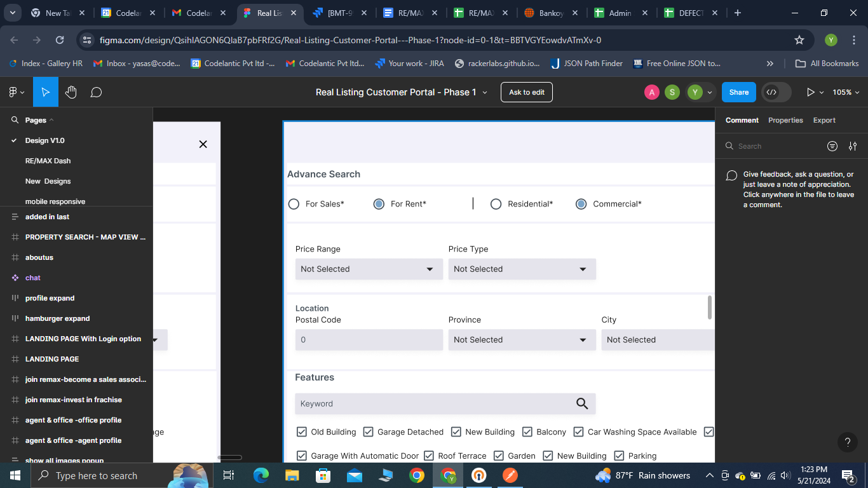Open the Province dropdown
868x488 pixels.
click(522, 340)
